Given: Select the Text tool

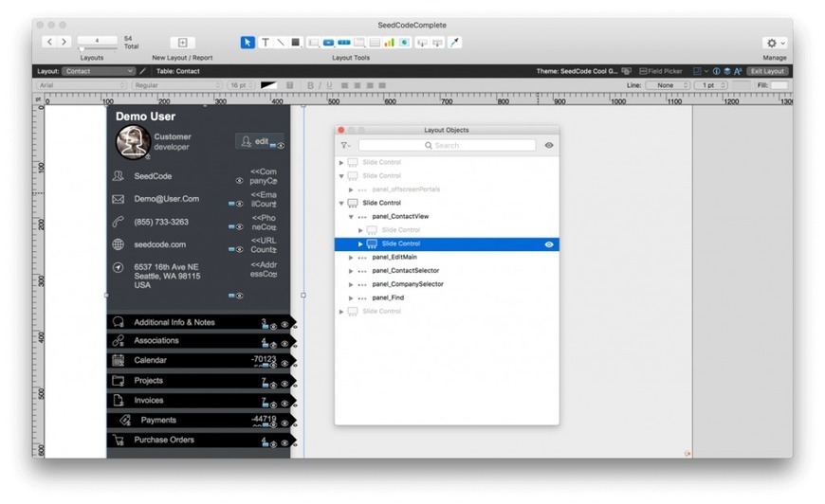Looking at the screenshot, I should [x=266, y=42].
